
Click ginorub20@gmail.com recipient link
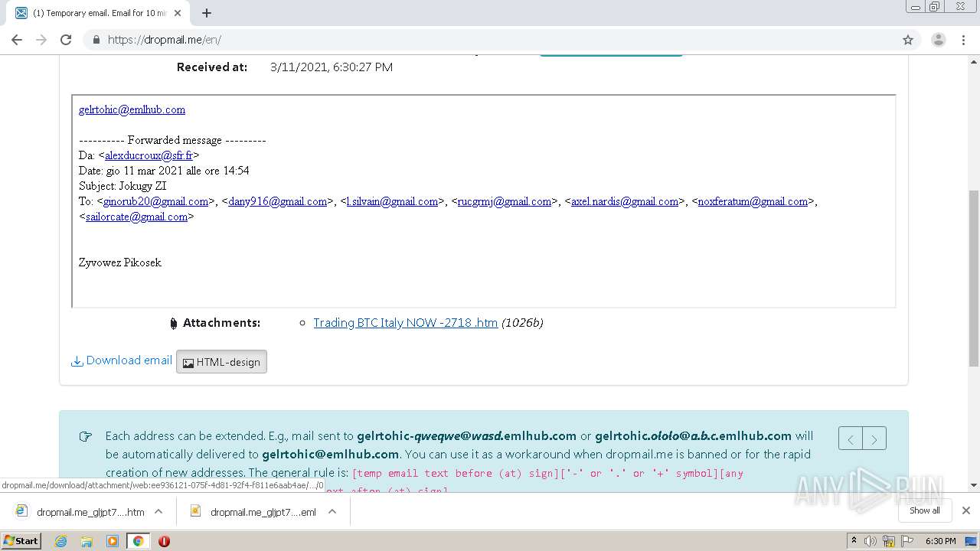click(155, 201)
